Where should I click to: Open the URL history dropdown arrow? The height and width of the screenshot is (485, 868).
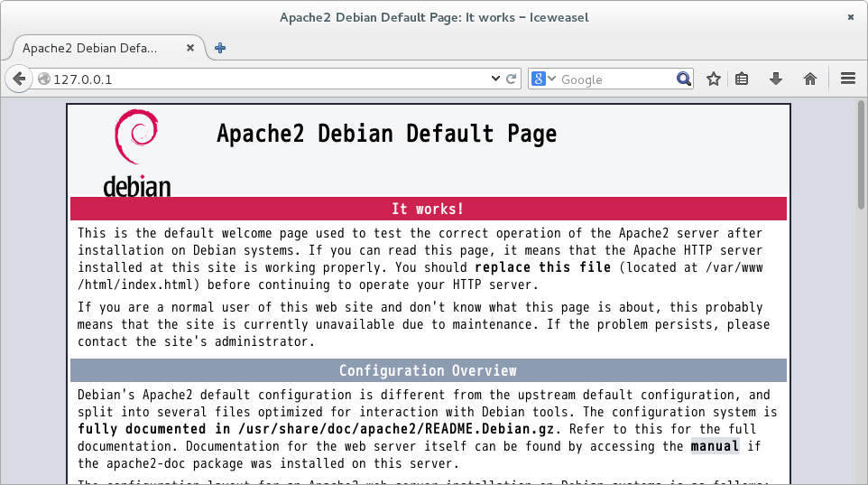[x=495, y=79]
